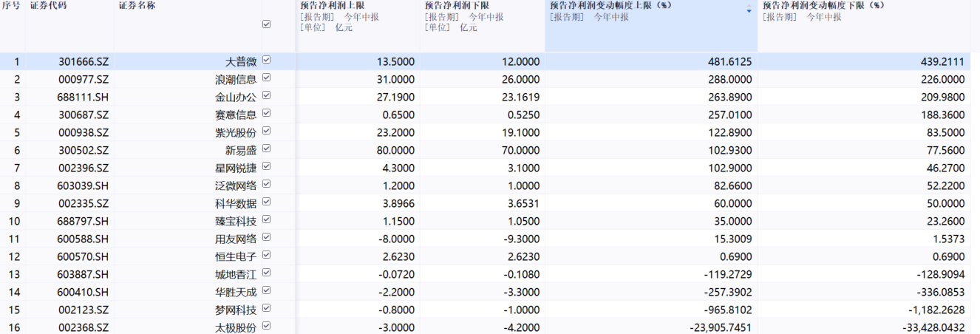Select stock code 688111.SH
This screenshot has height=334, width=980.
point(83,97)
